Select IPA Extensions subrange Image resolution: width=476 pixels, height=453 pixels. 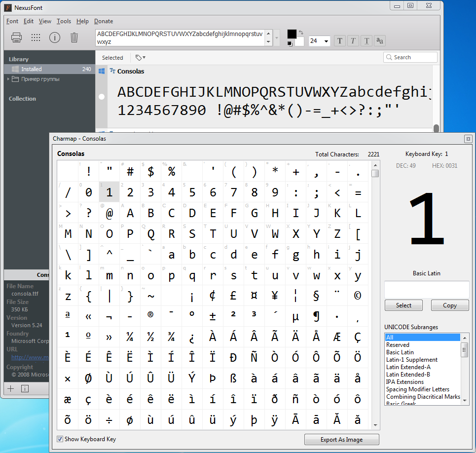pyautogui.click(x=423, y=382)
